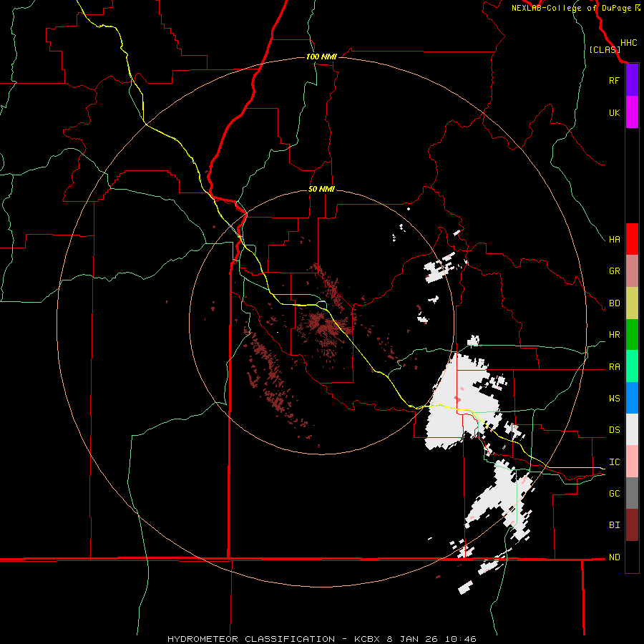
Task: Click the 100 NMI range ring label
Action: (x=321, y=57)
